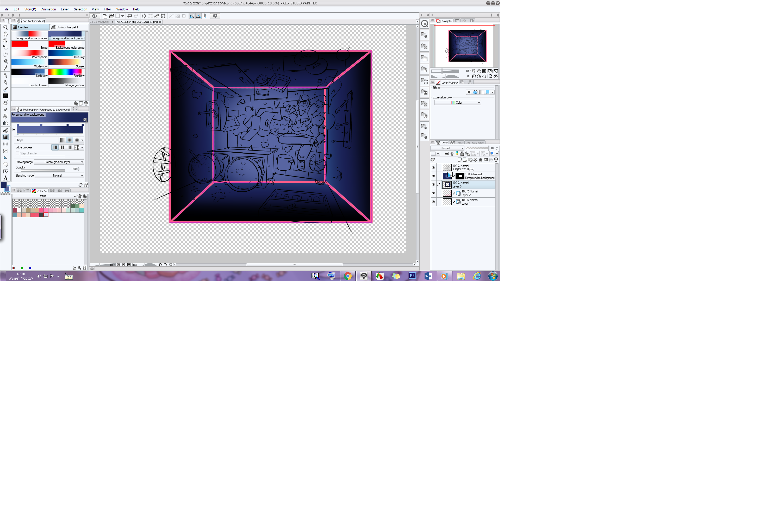
Task: Select the Eraser tool
Action: pos(5,116)
